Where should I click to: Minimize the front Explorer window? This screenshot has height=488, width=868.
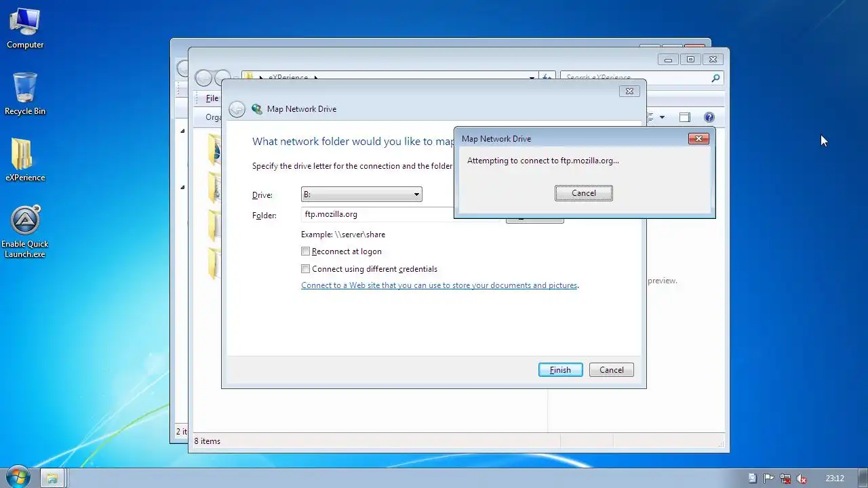click(x=668, y=60)
